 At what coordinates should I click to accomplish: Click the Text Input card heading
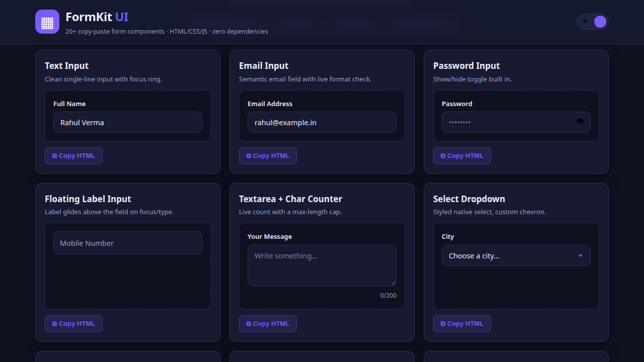(x=66, y=66)
